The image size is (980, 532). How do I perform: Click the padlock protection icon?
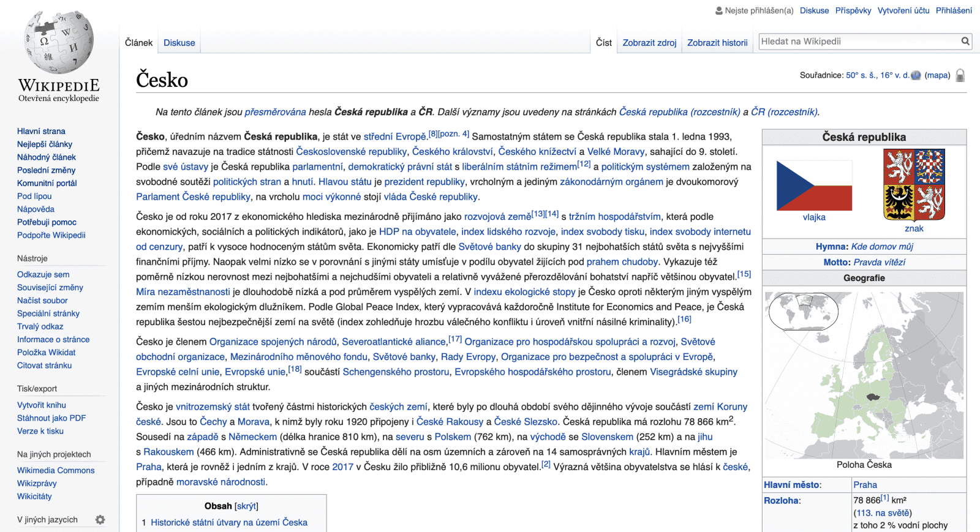coord(960,75)
